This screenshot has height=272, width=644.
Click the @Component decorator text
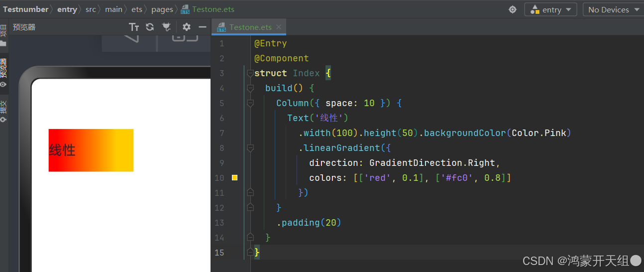tap(282, 58)
